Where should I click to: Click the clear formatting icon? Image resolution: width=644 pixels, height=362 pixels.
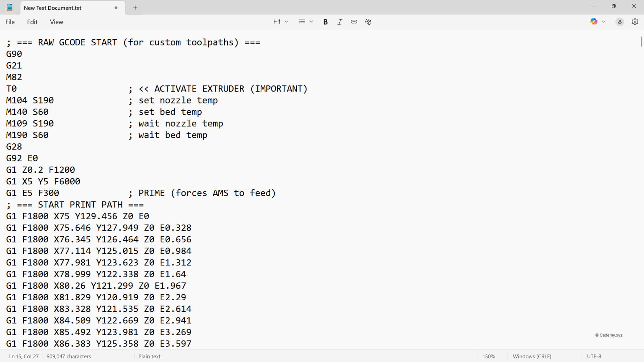368,22
